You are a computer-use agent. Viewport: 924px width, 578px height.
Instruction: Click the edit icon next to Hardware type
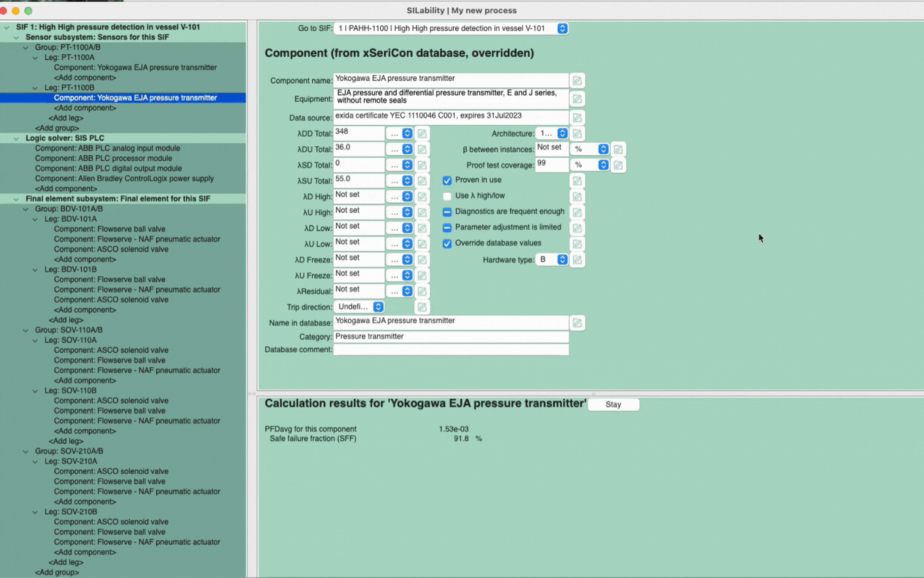(x=577, y=260)
